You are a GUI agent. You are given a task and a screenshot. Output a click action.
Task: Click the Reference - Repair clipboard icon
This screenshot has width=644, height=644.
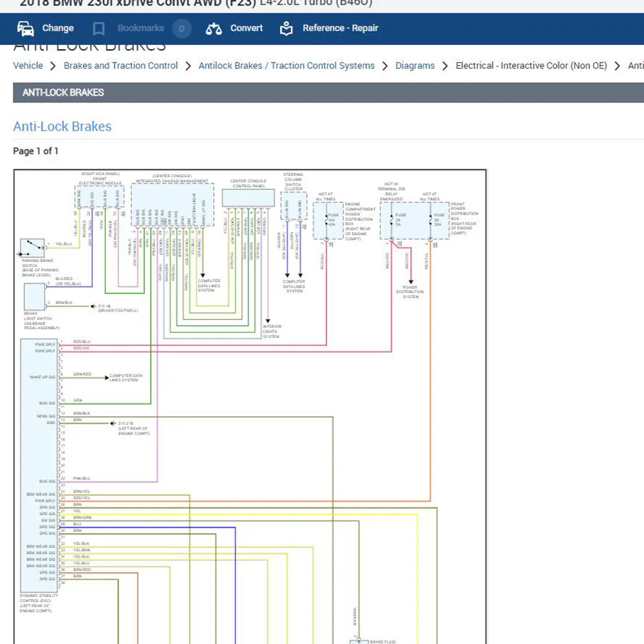click(x=287, y=28)
